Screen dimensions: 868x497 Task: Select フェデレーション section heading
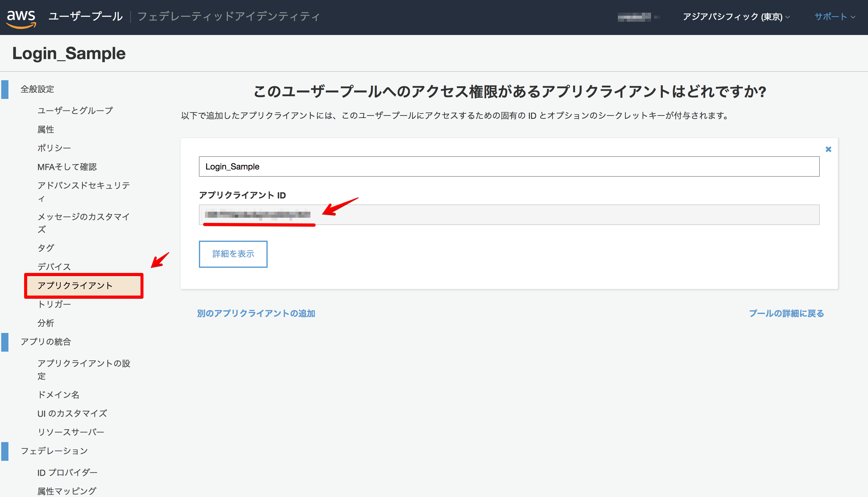coord(54,451)
